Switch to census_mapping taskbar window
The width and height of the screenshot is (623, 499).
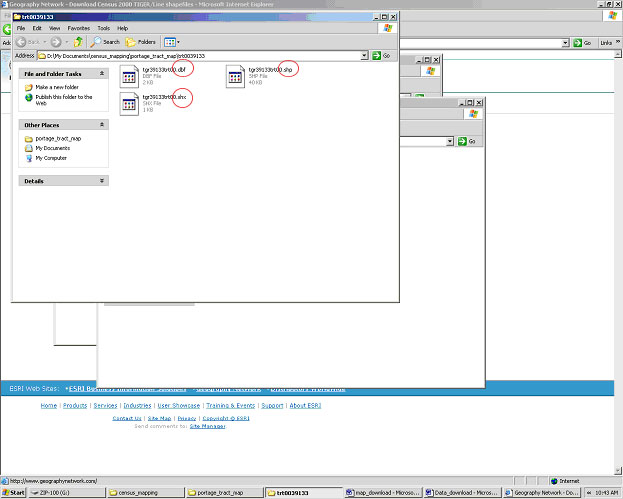coord(145,493)
